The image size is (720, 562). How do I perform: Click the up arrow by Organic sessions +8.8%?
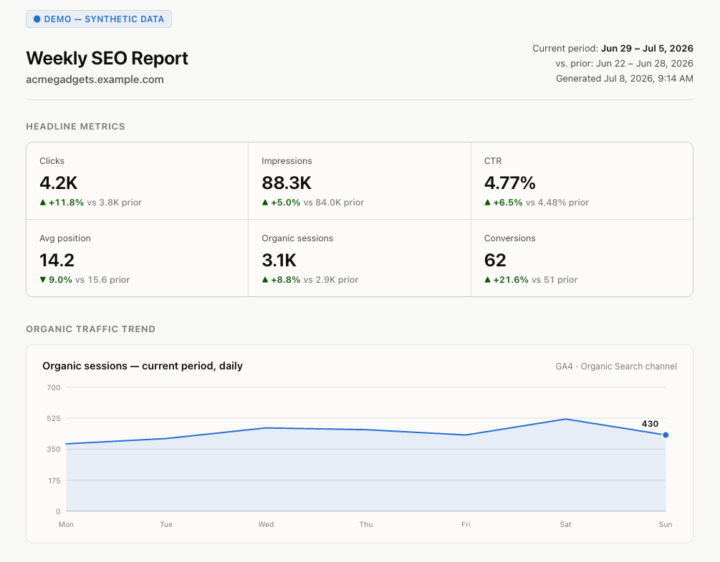click(265, 280)
